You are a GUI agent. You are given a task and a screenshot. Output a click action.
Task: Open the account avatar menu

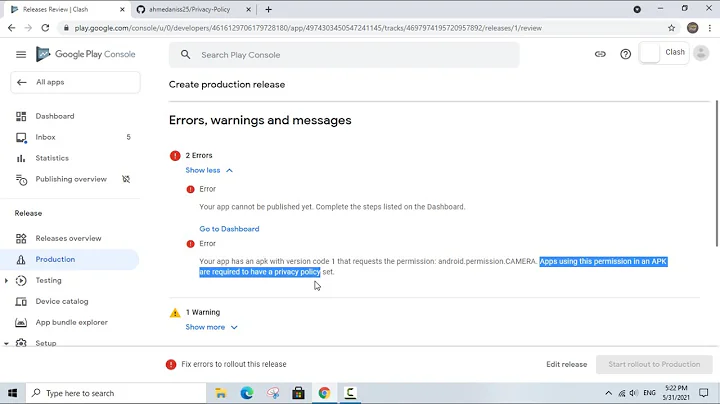pos(701,53)
